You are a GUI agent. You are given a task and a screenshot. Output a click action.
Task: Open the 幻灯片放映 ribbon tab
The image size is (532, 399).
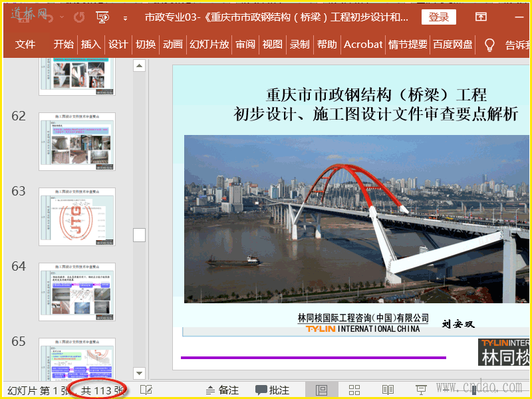click(209, 45)
